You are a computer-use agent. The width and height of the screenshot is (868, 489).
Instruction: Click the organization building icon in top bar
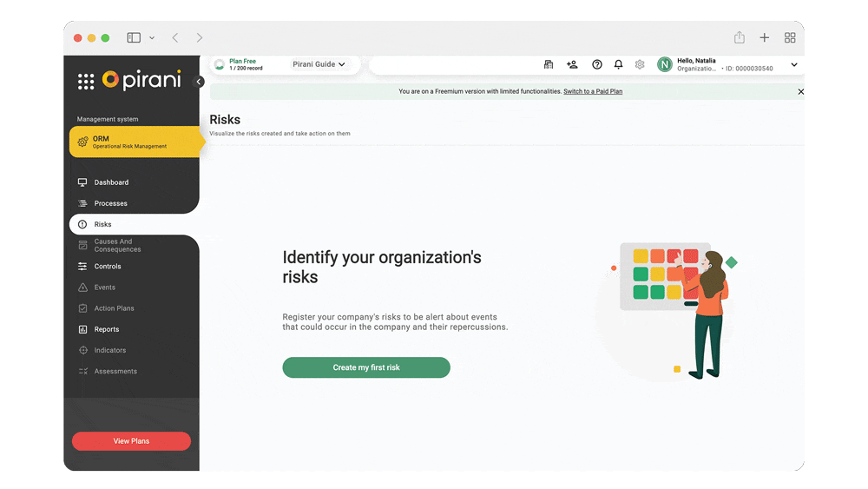click(549, 64)
